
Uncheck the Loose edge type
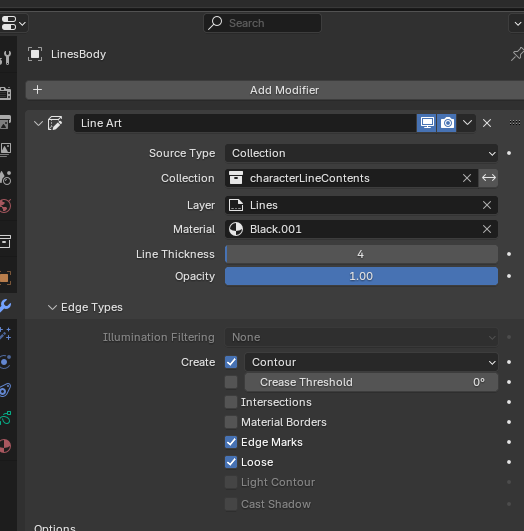pos(231,462)
